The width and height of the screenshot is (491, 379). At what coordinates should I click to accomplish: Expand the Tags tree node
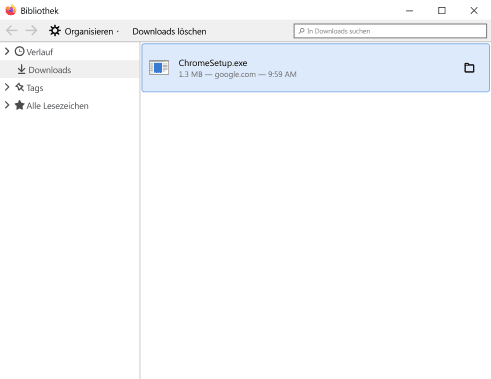point(7,87)
